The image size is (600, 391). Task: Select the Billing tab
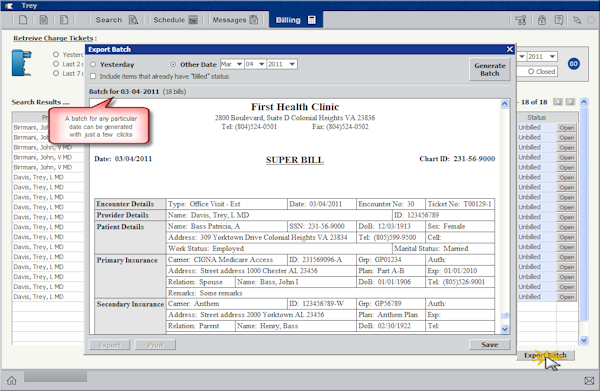[x=296, y=20]
